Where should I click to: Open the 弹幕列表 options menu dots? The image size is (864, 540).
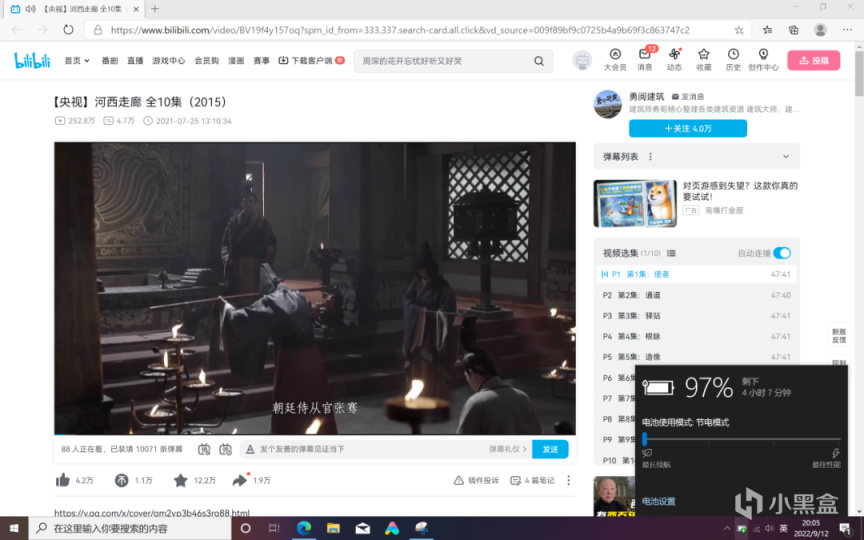coord(650,156)
